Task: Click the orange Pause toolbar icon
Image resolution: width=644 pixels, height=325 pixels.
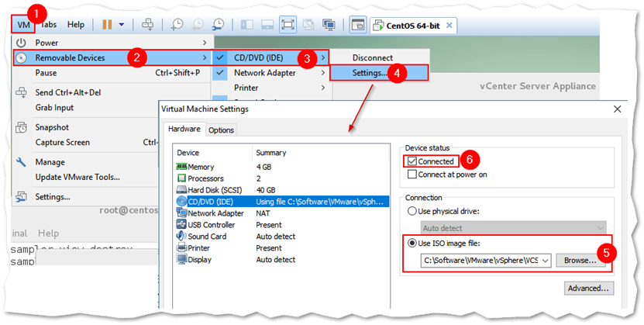Action: (107, 25)
